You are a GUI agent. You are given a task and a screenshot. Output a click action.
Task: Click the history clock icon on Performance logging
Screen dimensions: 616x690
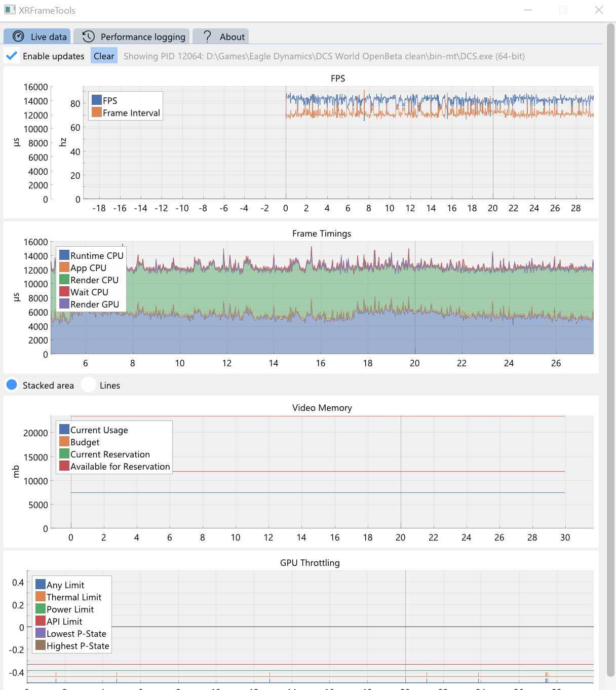point(89,36)
